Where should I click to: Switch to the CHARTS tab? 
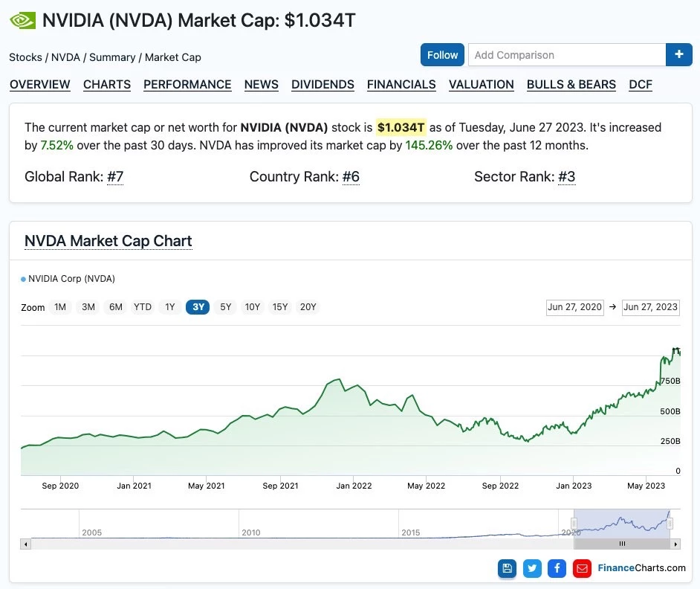point(106,85)
